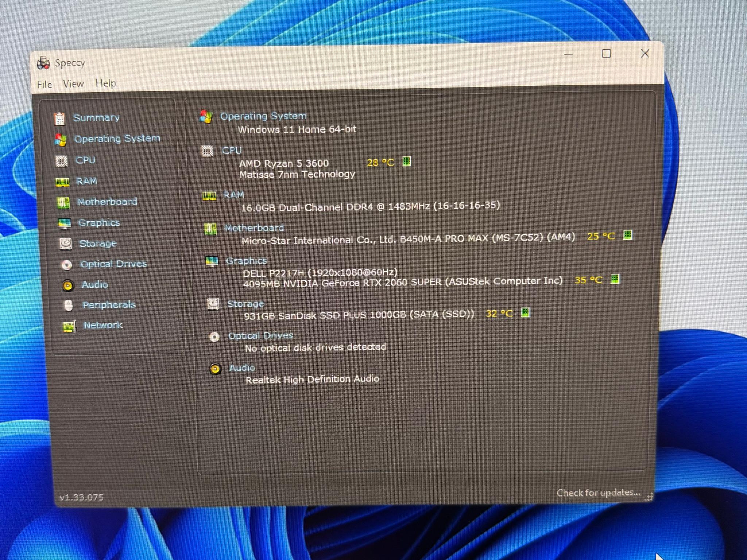Viewport: 747px width, 560px height.
Task: View Network info from the sidebar
Action: coord(103,325)
